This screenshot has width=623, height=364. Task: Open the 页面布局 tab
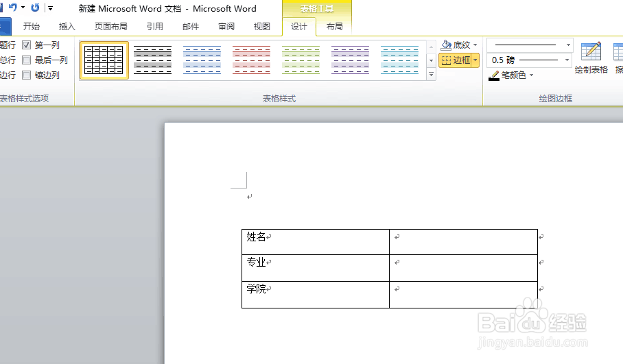[111, 26]
